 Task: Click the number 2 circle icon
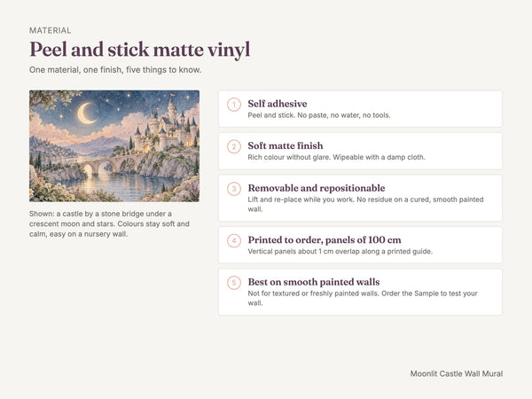pyautogui.click(x=234, y=146)
